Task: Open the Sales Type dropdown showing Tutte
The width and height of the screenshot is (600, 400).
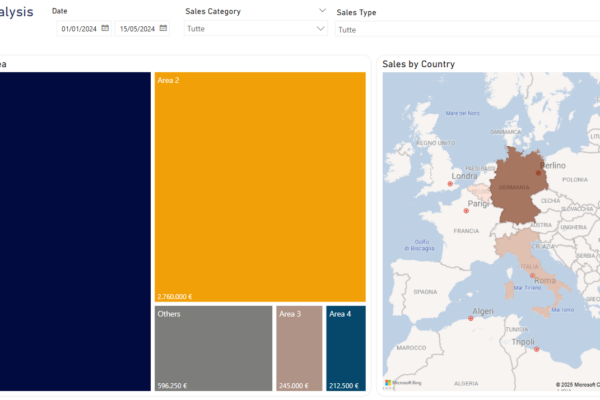Action: [468, 29]
